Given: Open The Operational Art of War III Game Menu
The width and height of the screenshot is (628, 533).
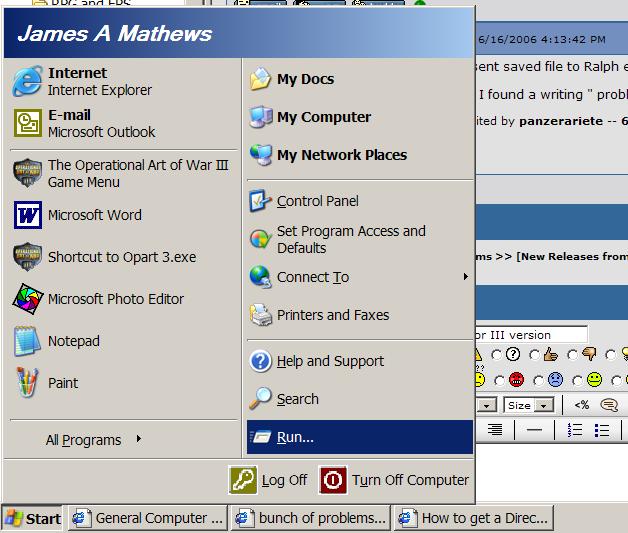Looking at the screenshot, I should (x=124, y=173).
